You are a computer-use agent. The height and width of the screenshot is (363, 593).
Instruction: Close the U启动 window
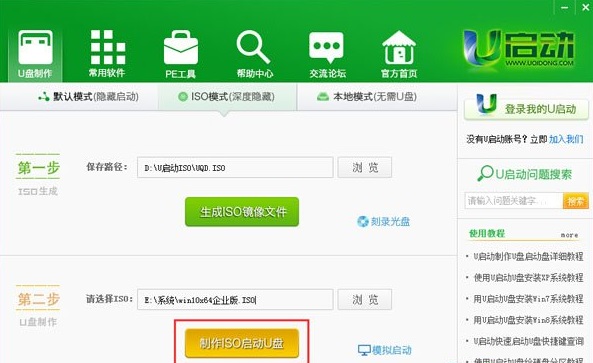[585, 8]
